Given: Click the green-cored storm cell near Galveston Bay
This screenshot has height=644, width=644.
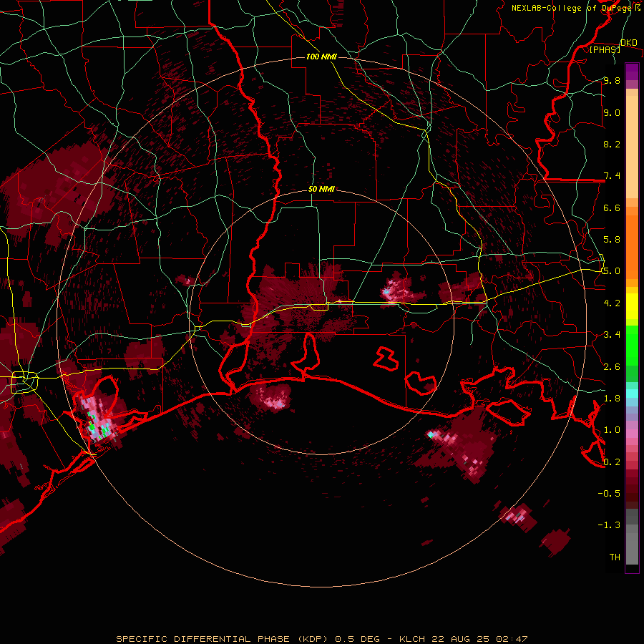Looking at the screenshot, I should click(x=98, y=420).
